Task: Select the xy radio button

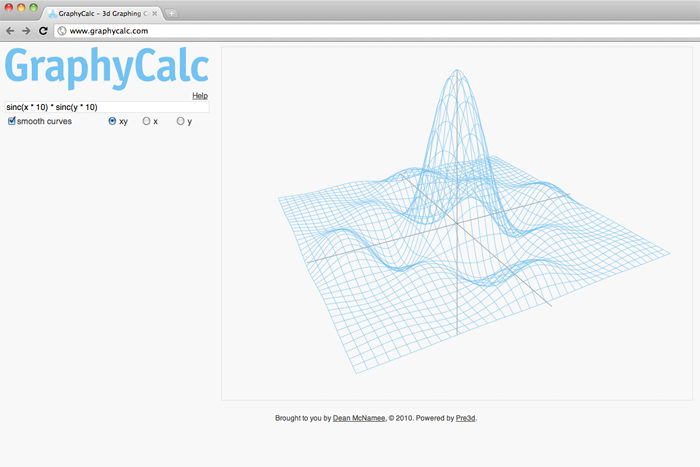Action: coord(112,121)
